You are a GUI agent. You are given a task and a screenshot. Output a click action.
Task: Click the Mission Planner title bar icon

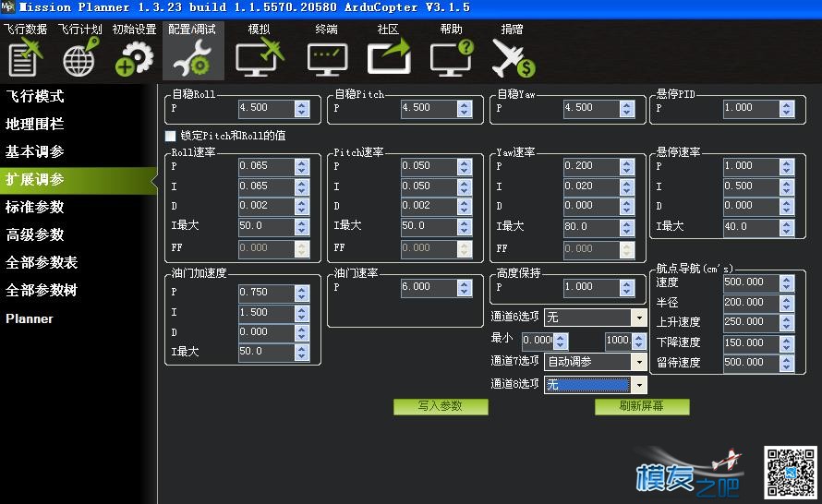click(8, 6)
